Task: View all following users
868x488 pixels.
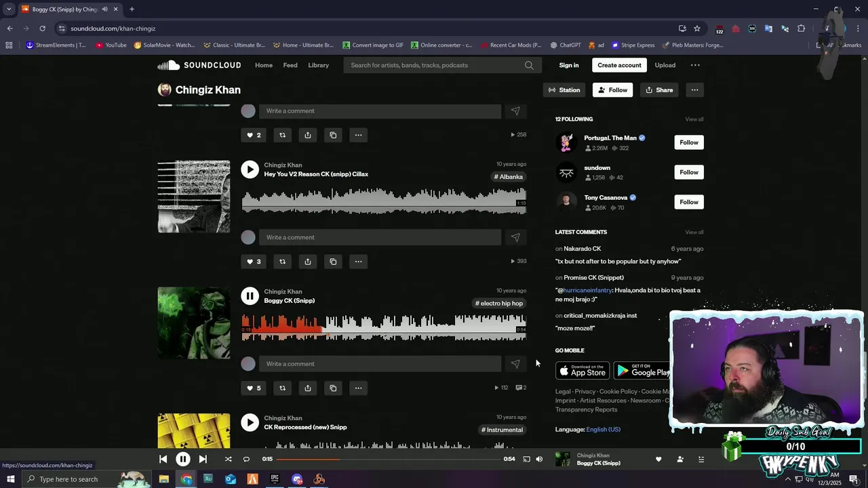Action: pos(694,119)
